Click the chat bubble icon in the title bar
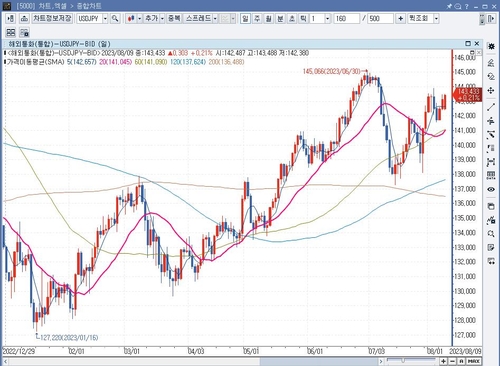 458,6
